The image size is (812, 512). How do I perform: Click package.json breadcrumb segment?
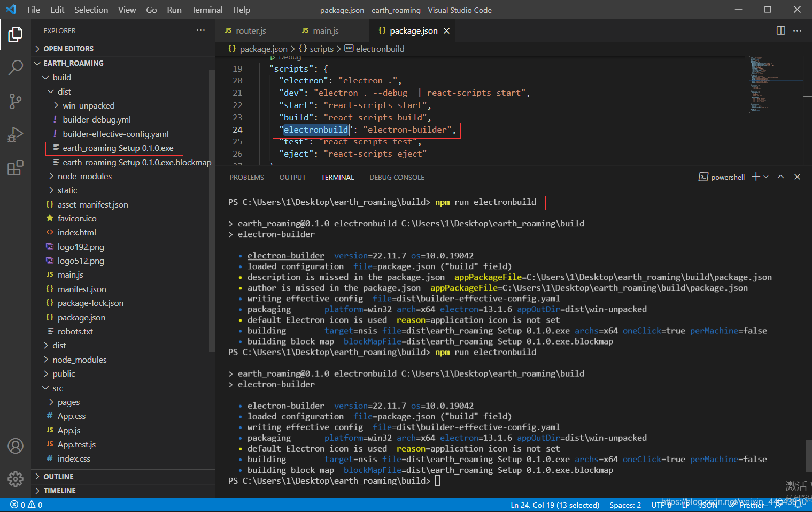[x=258, y=49]
